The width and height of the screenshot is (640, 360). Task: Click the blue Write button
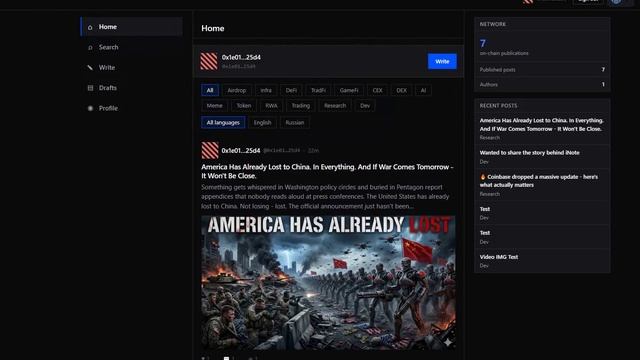(442, 61)
